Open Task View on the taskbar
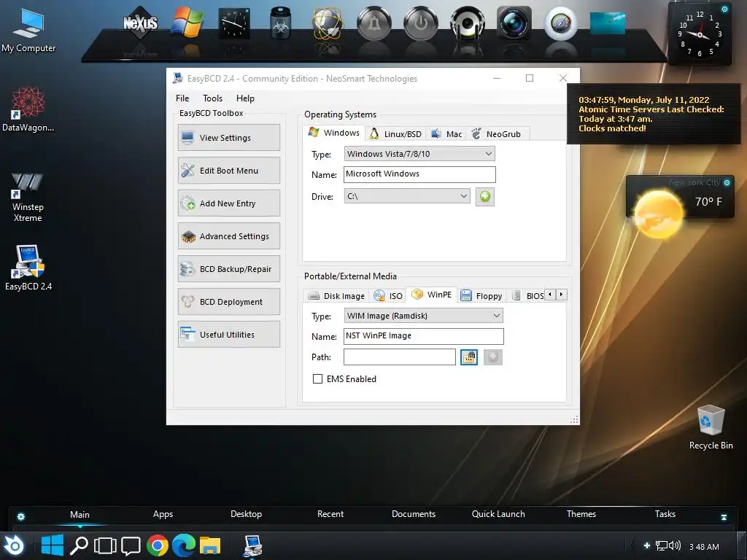The width and height of the screenshot is (747, 560). pos(105,545)
